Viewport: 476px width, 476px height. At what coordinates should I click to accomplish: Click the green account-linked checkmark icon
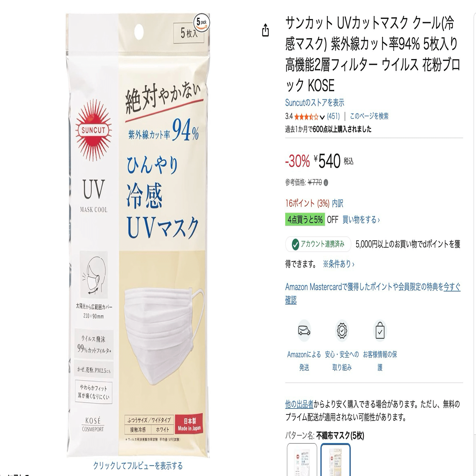[x=295, y=244]
